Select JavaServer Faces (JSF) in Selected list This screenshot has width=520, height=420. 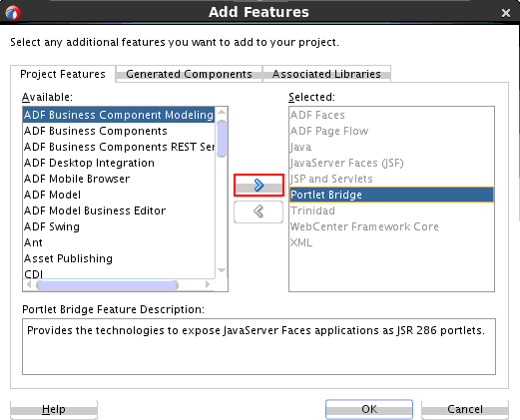pyautogui.click(x=391, y=163)
